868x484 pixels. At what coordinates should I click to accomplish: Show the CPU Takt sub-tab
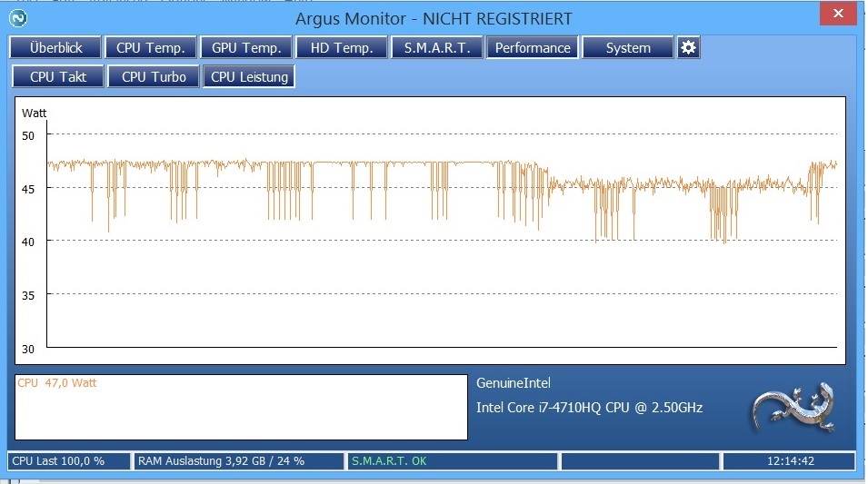[x=58, y=76]
